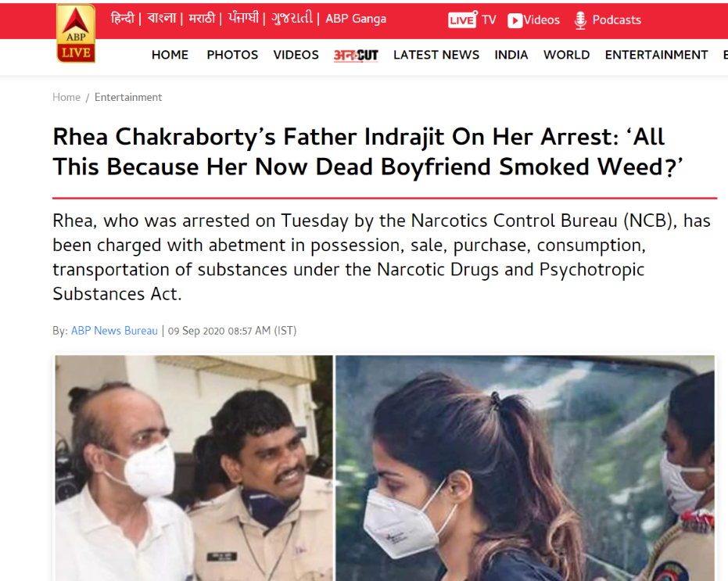Open the ABP Ganga link
Image resolution: width=728 pixels, height=581 pixels.
pyautogui.click(x=356, y=19)
